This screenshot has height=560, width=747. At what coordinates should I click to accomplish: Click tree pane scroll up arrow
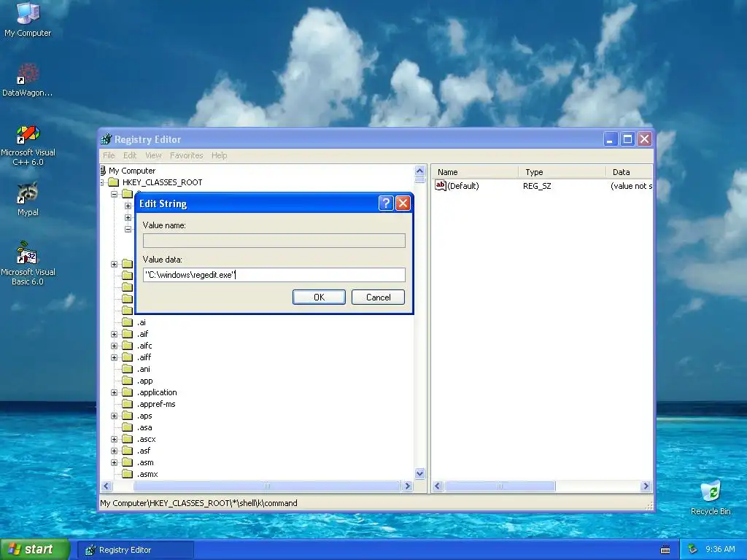point(419,171)
